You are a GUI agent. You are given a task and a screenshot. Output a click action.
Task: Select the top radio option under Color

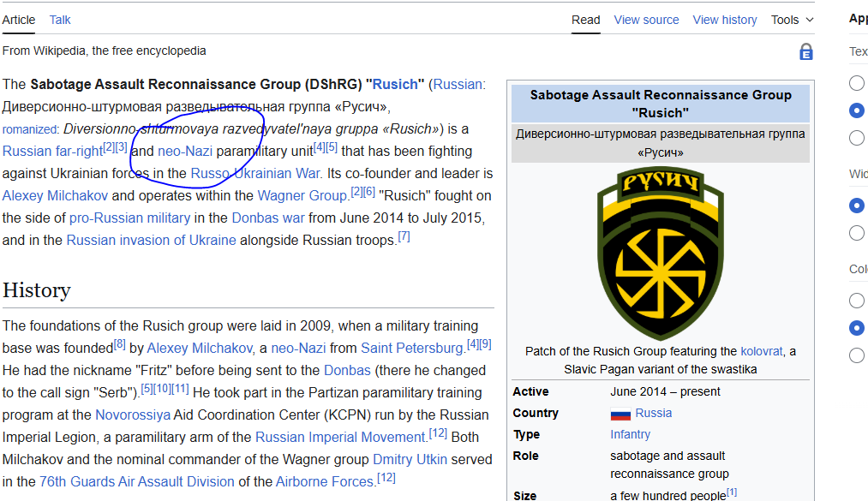(x=856, y=301)
